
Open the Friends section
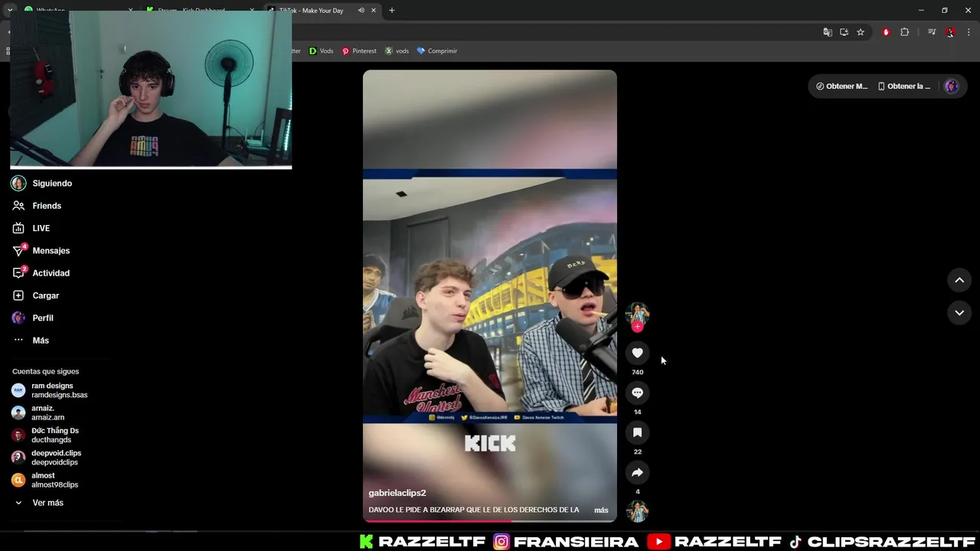[46, 206]
